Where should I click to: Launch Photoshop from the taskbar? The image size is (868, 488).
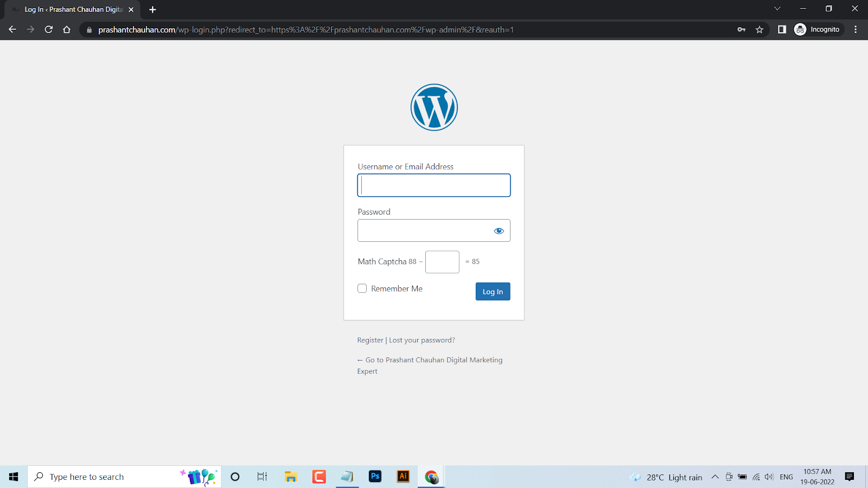click(375, 477)
